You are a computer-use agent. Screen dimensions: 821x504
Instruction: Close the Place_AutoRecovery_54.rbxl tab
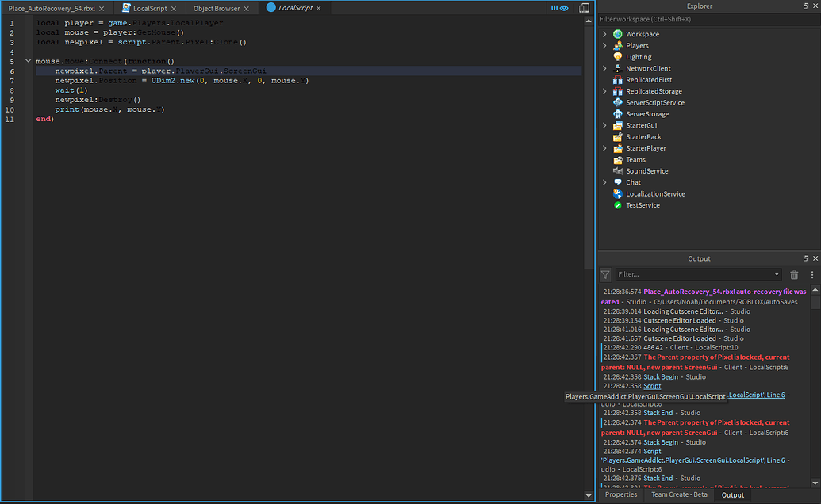(x=102, y=9)
